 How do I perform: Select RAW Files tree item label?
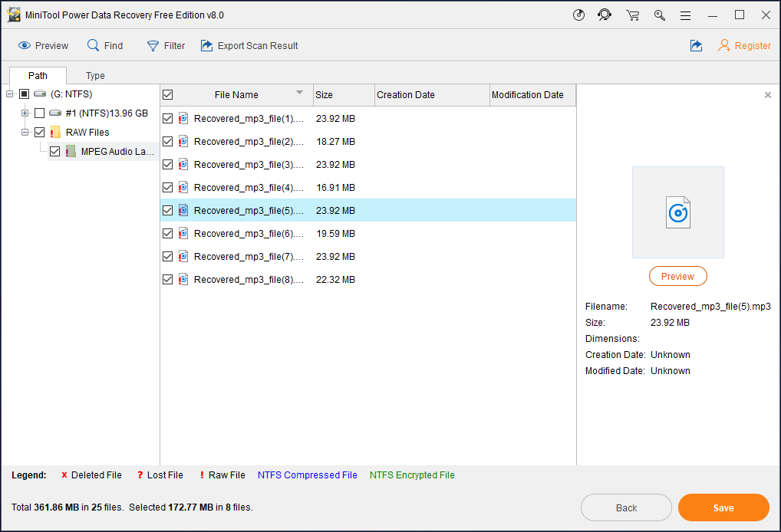87,133
